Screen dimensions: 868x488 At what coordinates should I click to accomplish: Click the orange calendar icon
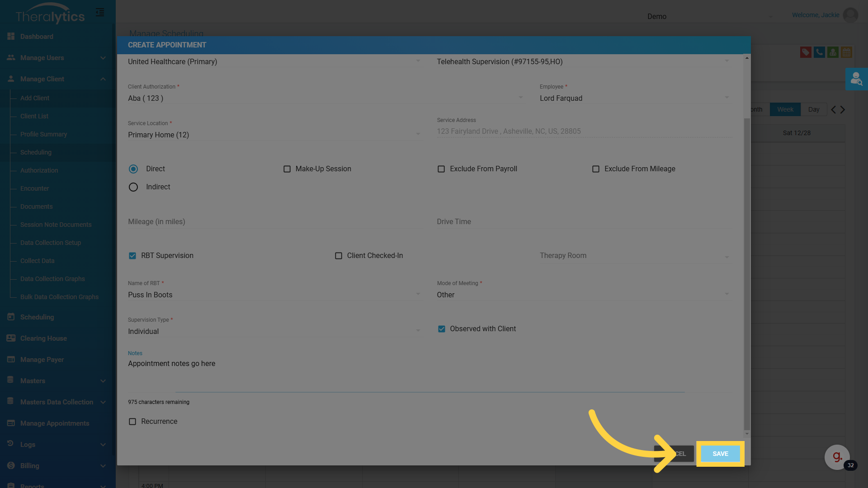tap(846, 52)
